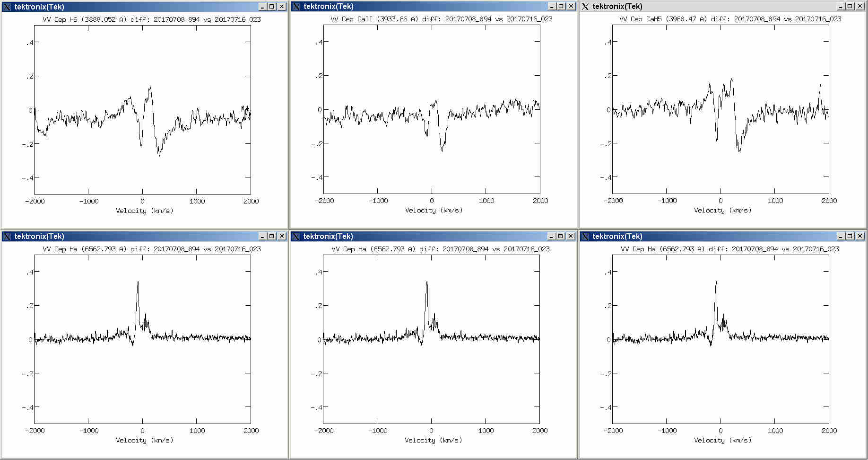Close the CaII (3933.66 A) plot window

coord(571,6)
